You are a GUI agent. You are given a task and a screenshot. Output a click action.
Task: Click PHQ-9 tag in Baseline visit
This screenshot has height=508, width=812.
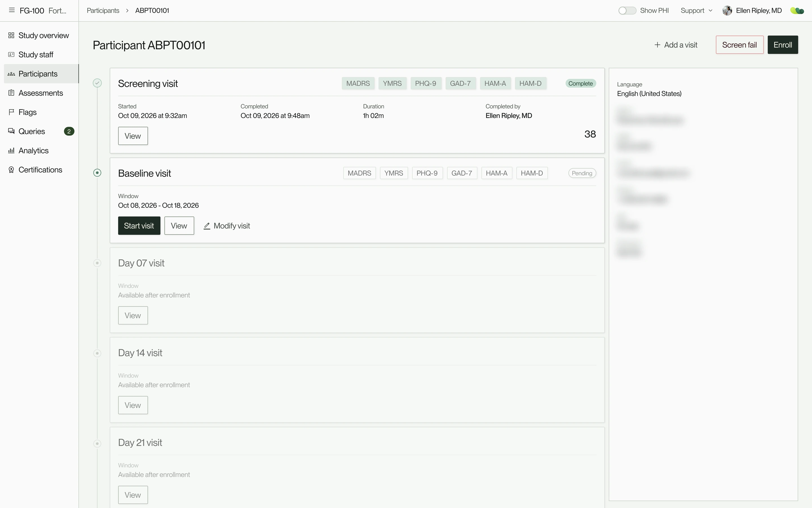click(x=427, y=173)
